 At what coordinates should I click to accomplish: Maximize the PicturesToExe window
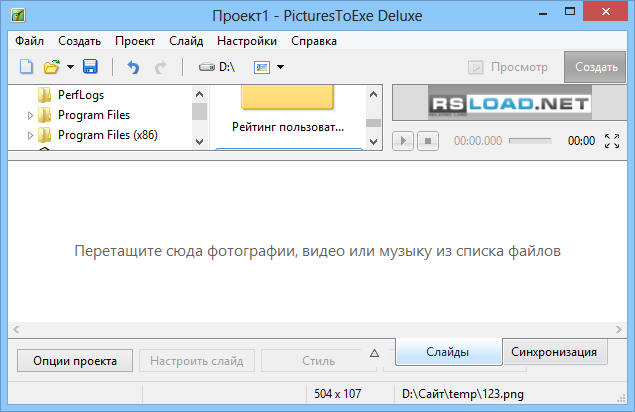[570, 11]
